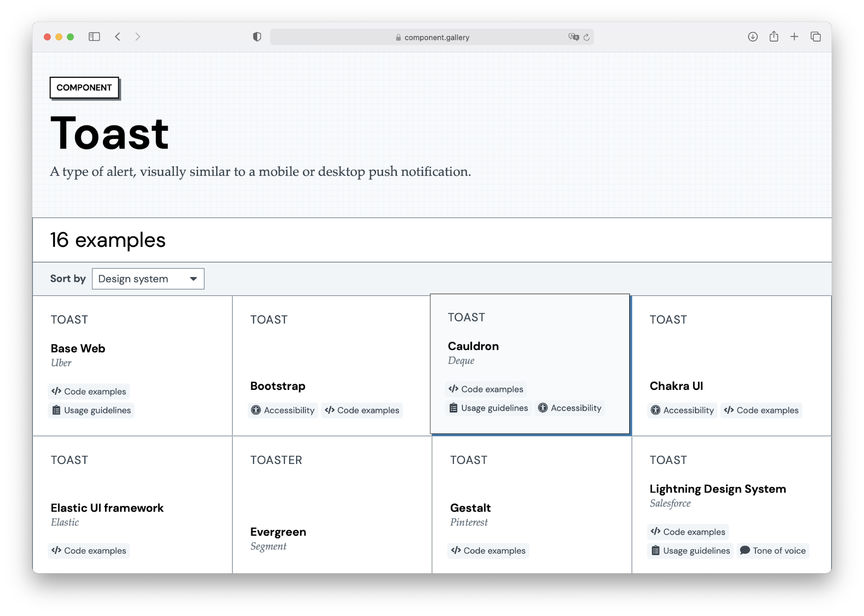Click Accessibility tag on Bootstrap card
The image size is (864, 616).
pyautogui.click(x=283, y=410)
